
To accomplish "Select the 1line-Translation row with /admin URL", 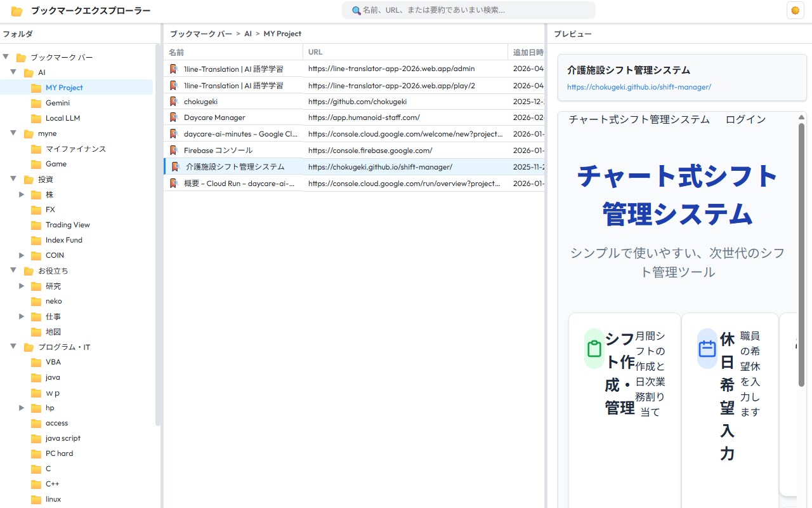I will [354, 69].
